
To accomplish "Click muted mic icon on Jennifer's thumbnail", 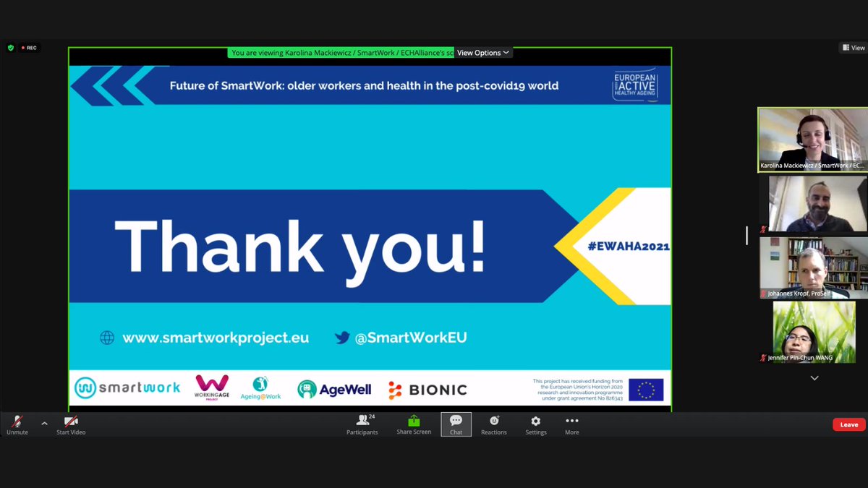I will tap(763, 357).
